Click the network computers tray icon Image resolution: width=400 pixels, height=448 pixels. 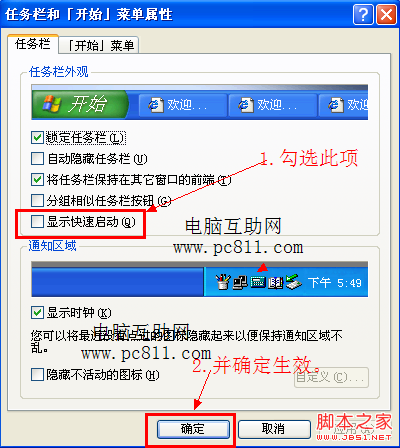click(240, 282)
